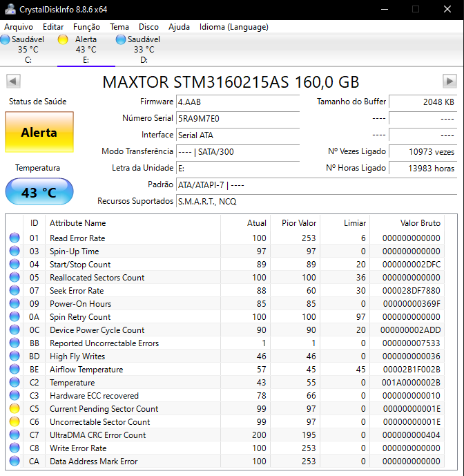
Task: Open the Função menu
Action: click(x=86, y=27)
